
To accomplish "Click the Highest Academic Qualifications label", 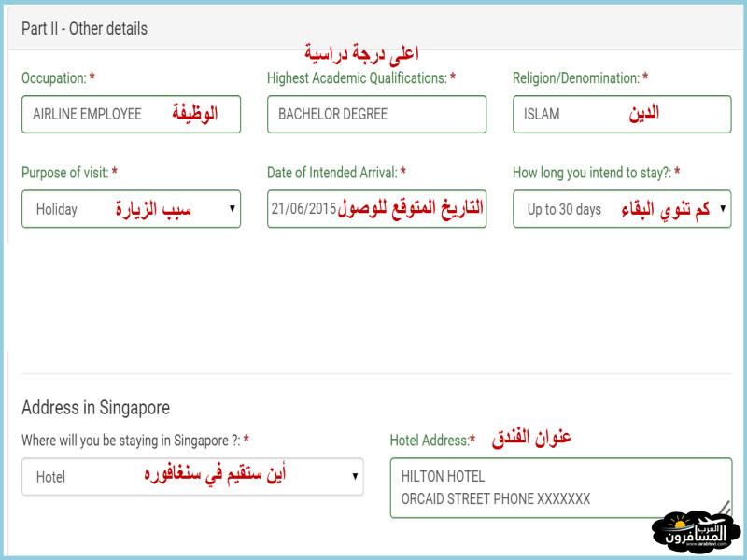I will click(361, 78).
